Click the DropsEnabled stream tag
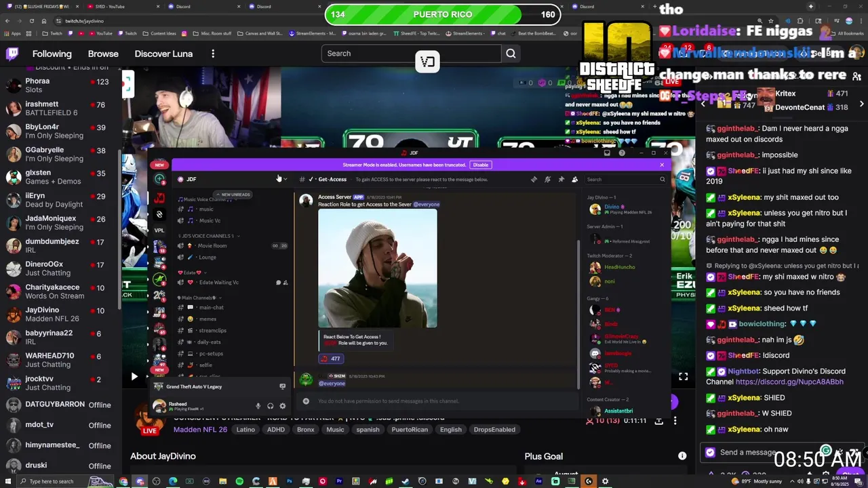Viewport: 868px width, 488px height. point(494,430)
